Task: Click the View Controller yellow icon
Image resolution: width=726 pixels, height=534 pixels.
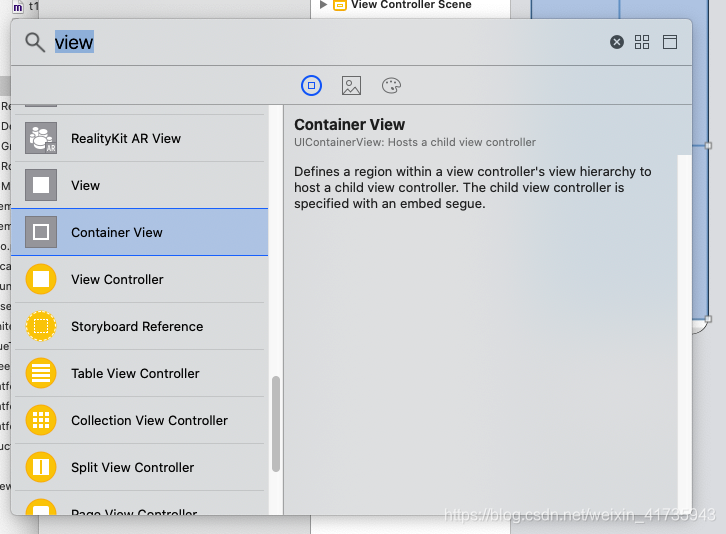Action: tap(41, 279)
